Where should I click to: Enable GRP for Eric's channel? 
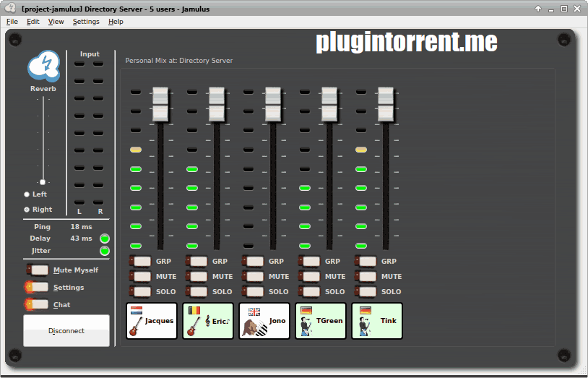click(x=196, y=261)
